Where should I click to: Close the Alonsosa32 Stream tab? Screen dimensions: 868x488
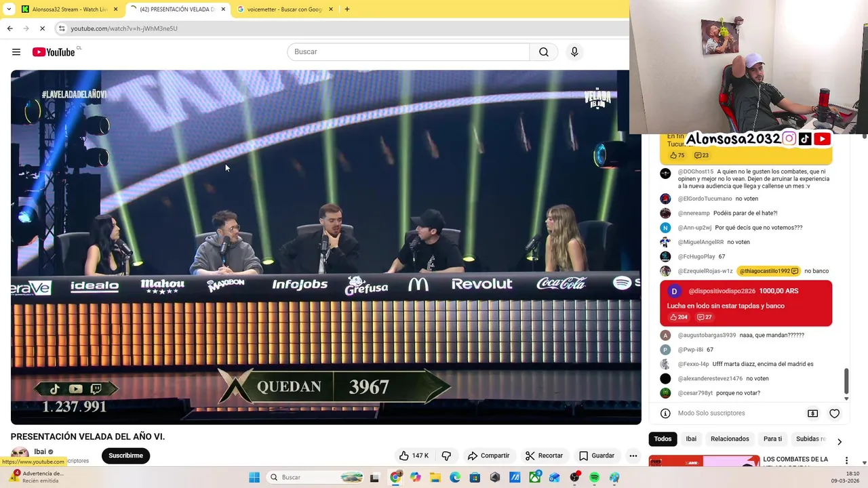(116, 9)
